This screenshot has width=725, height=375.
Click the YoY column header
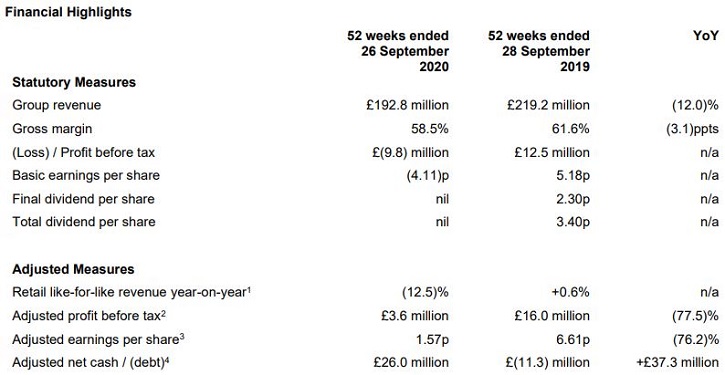(x=706, y=36)
